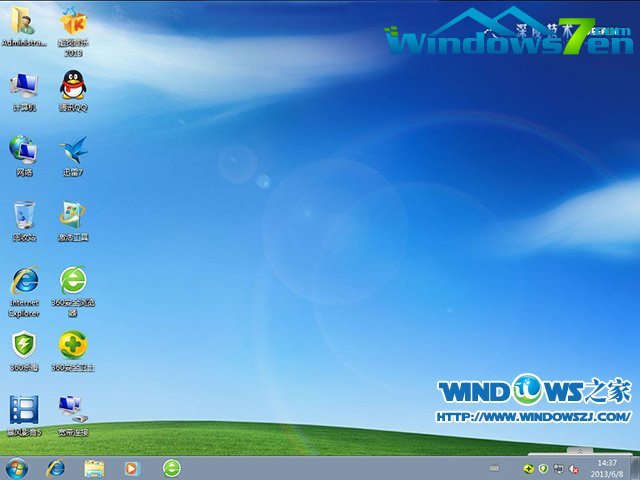Click the Show desktop button at taskbar edge
This screenshot has height=480, width=640.
tap(635, 468)
